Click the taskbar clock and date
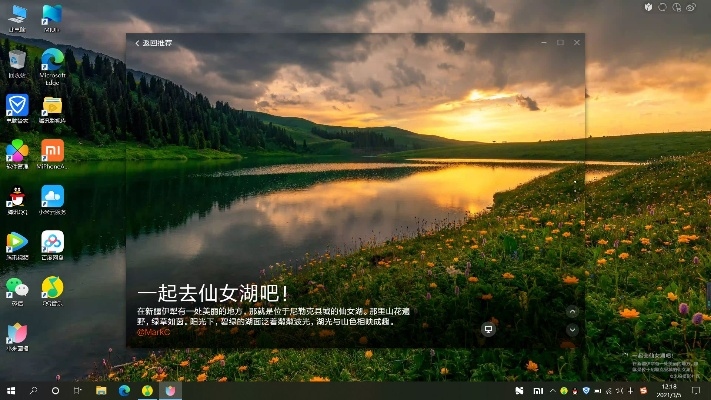 coord(668,390)
